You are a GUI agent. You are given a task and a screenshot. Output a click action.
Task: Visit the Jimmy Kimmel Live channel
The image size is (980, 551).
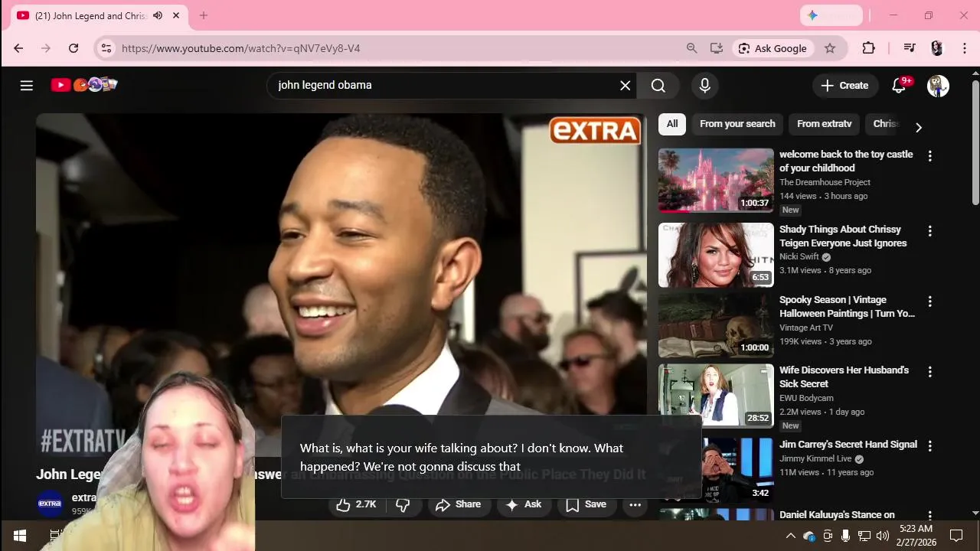[815, 459]
